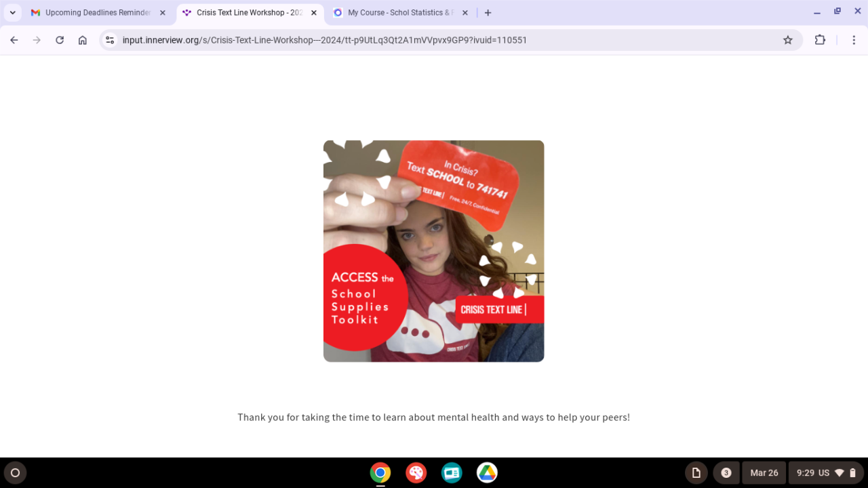
Task: Open Google Chrome from the shelf
Action: coord(380,473)
